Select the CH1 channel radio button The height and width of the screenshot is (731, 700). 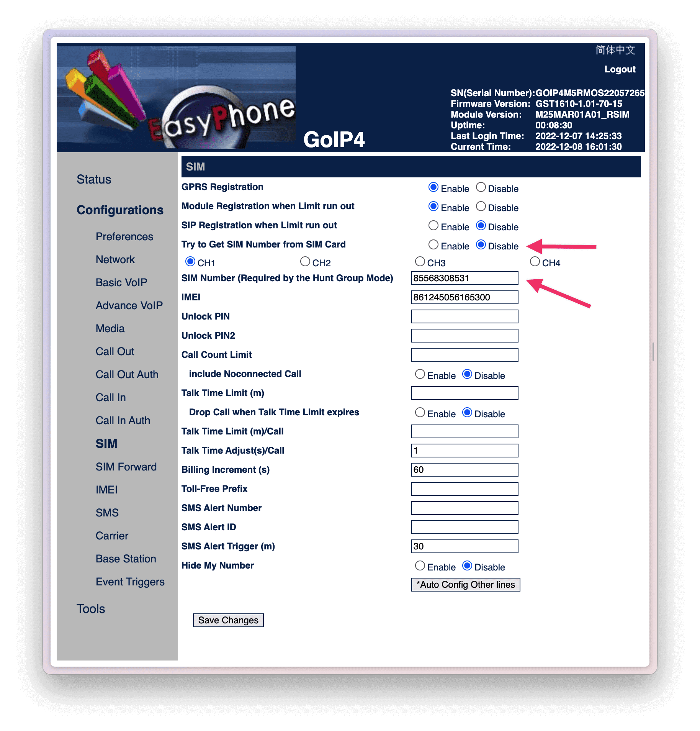click(190, 261)
